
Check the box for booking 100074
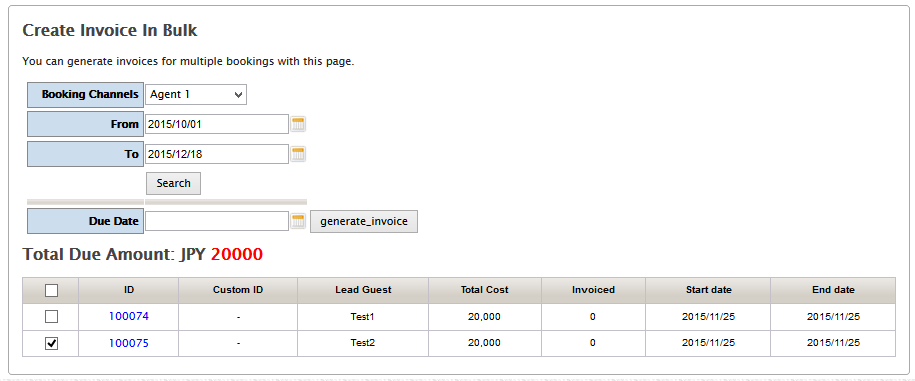click(51, 317)
